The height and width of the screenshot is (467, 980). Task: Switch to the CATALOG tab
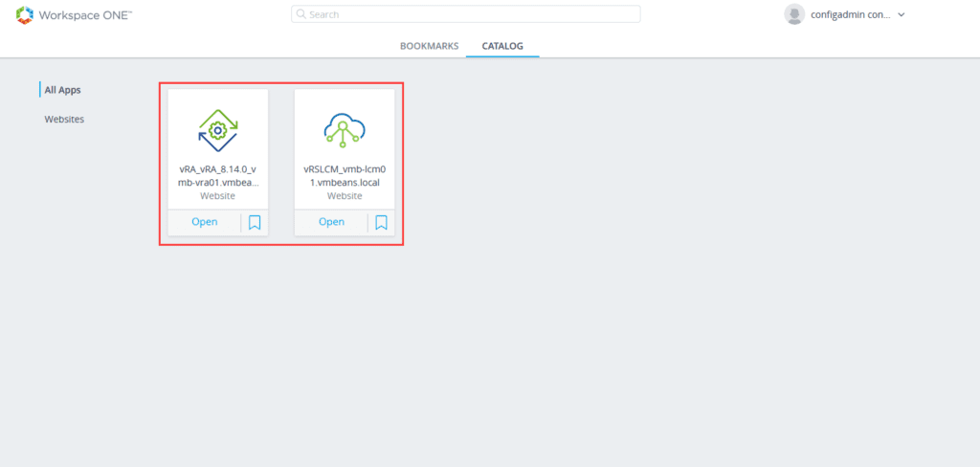[x=502, y=46]
